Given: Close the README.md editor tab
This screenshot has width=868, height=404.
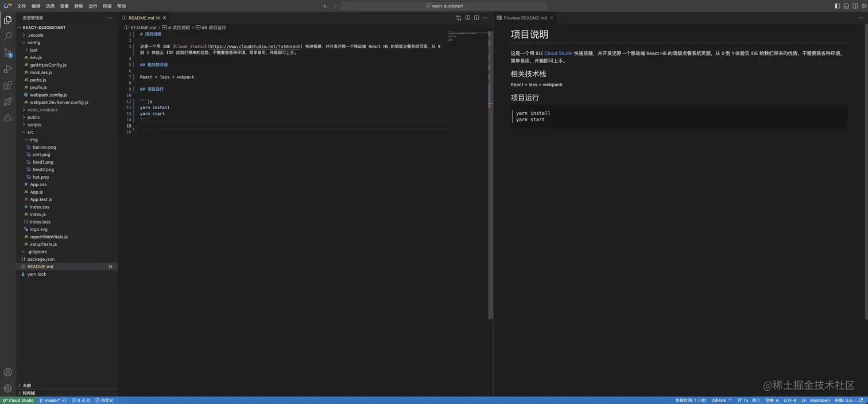Looking at the screenshot, I should click(165, 18).
